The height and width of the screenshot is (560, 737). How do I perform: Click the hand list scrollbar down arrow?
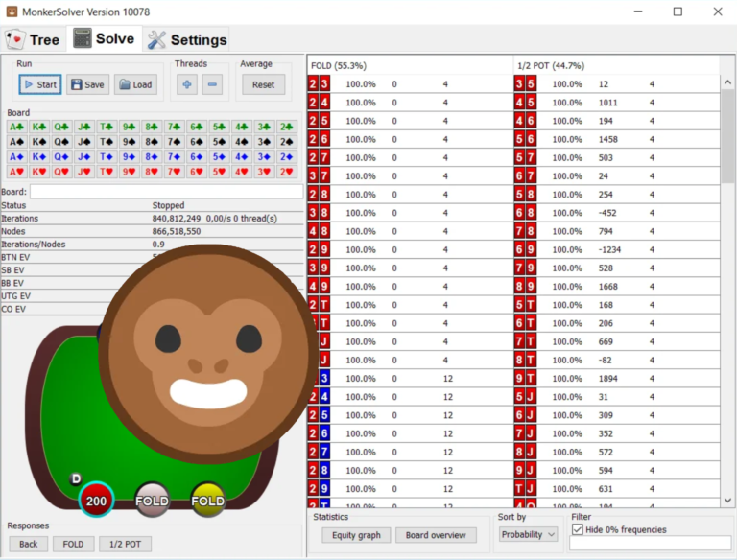click(x=727, y=501)
